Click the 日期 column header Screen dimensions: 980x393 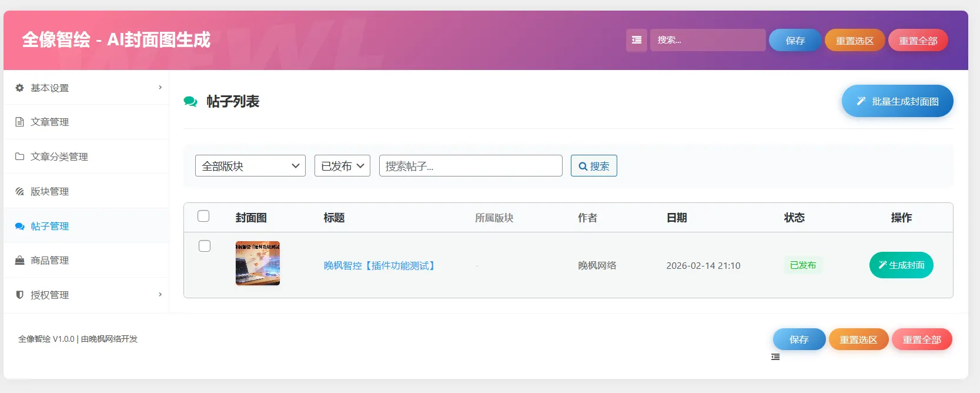677,218
